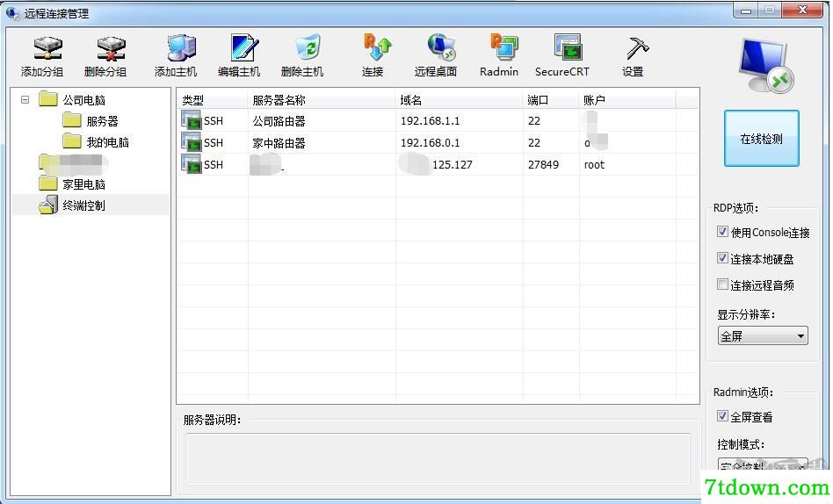Click the SSH icon in the 27849 row

(x=191, y=164)
